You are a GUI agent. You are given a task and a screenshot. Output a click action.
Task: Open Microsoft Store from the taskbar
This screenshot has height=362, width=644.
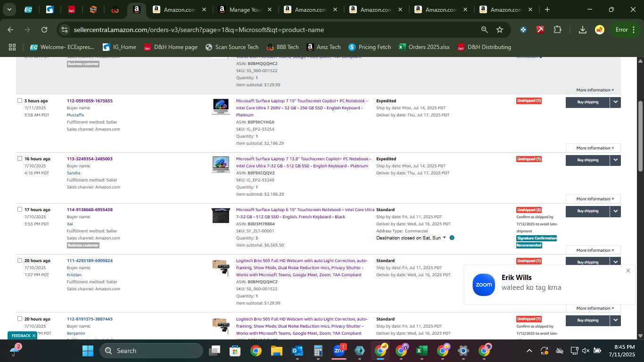(x=235, y=351)
